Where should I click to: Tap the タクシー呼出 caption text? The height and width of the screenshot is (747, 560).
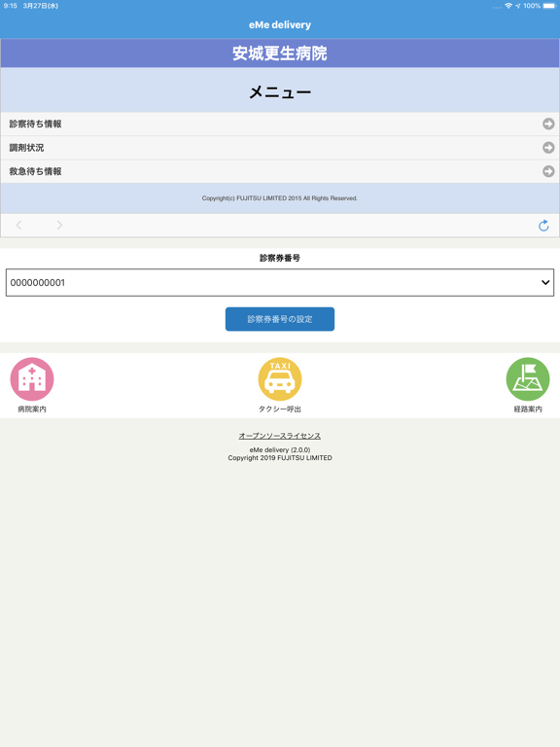pos(280,409)
